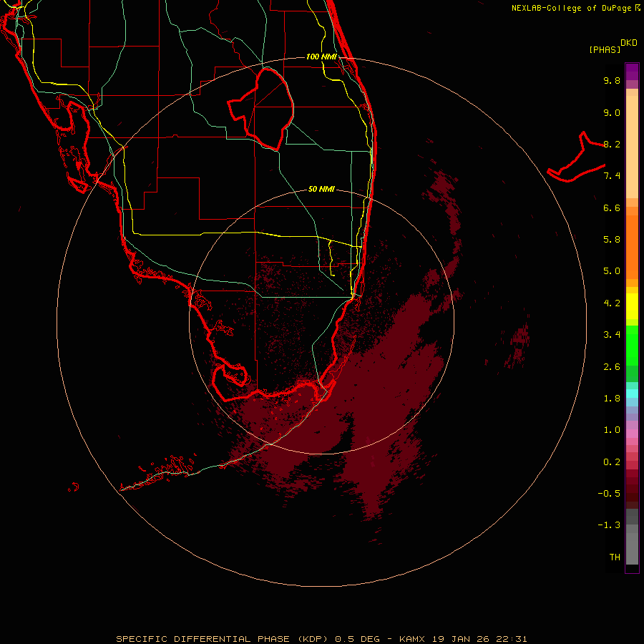This screenshot has width=644, height=644.
Task: Click the 9.8 value on color scale
Action: [612, 80]
